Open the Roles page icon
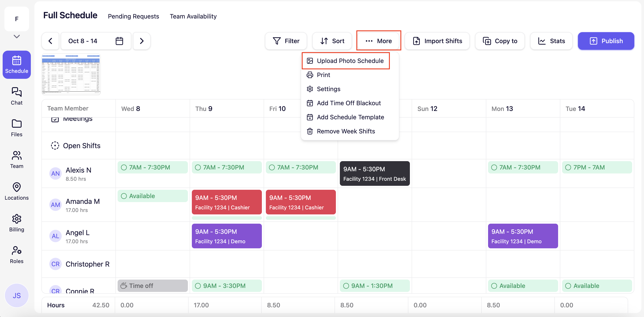This screenshot has width=644, height=317. pyautogui.click(x=17, y=251)
